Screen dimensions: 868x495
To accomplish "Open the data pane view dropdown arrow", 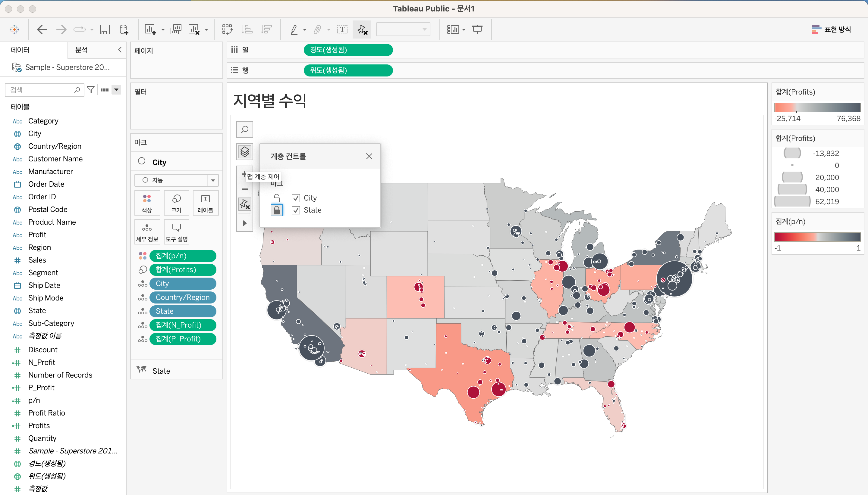I will pos(116,90).
